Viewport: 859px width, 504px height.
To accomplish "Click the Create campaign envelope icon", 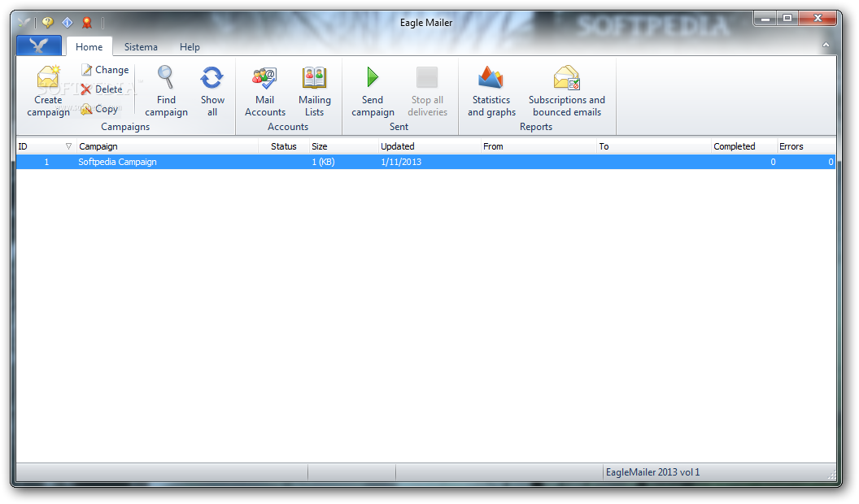I will tap(48, 77).
